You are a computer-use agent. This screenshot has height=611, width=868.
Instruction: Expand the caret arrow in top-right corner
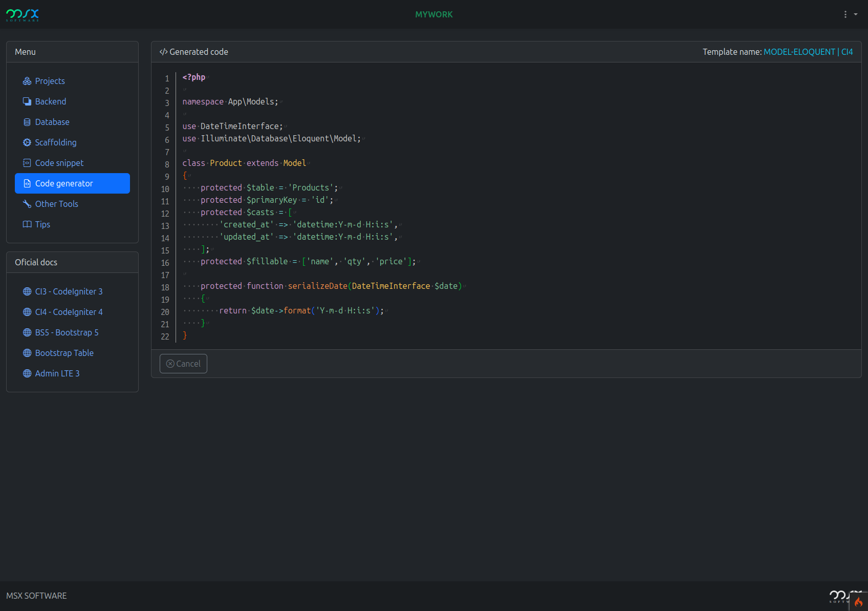[x=856, y=14]
